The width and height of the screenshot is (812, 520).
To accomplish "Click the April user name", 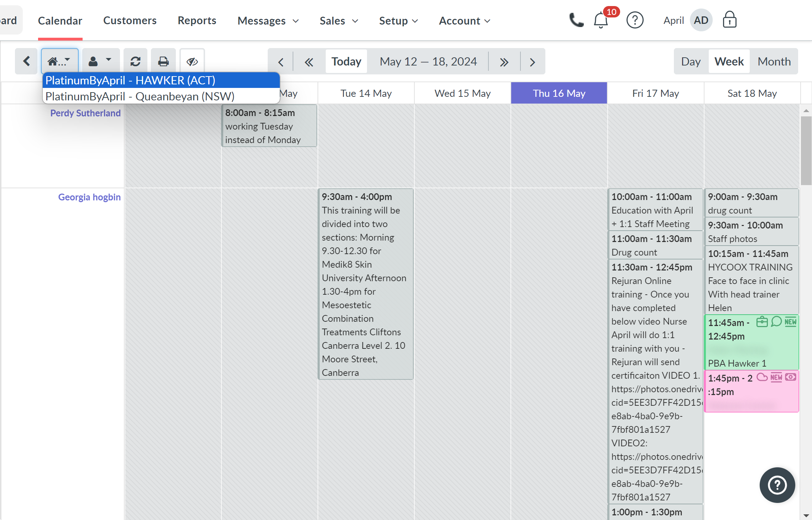I will point(674,20).
